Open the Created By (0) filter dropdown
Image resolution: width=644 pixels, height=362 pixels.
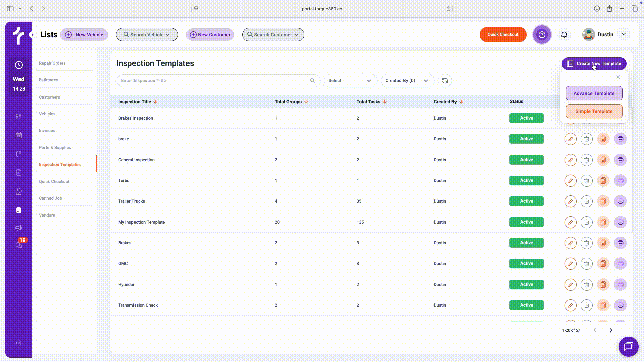pos(407,81)
